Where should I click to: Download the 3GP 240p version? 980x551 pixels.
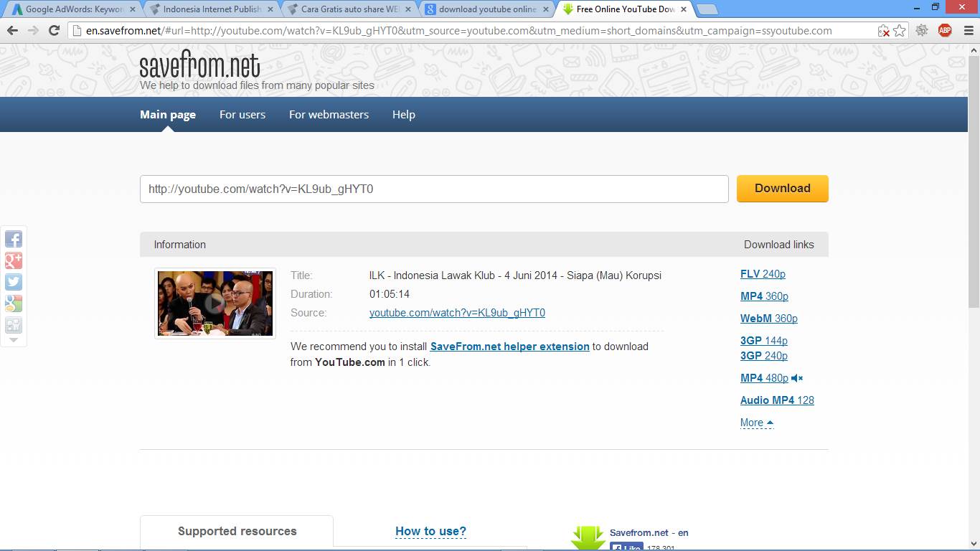click(764, 356)
